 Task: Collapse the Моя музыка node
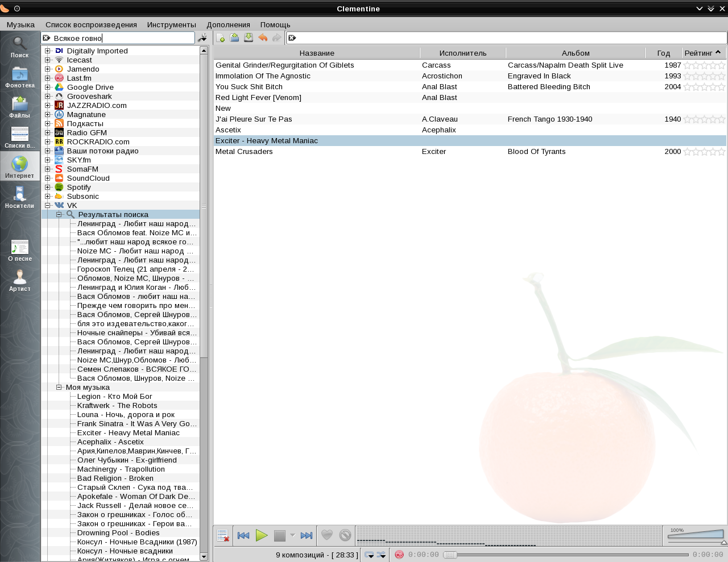59,387
